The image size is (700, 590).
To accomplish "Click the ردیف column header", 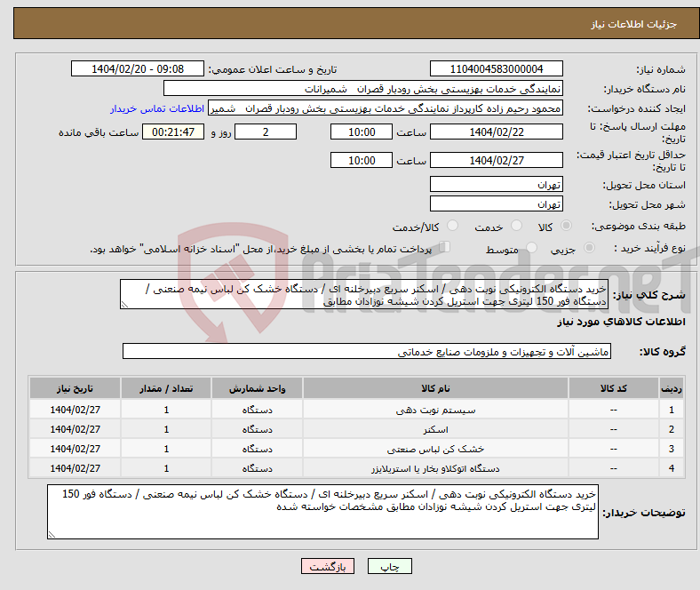I will pyautogui.click(x=671, y=388).
